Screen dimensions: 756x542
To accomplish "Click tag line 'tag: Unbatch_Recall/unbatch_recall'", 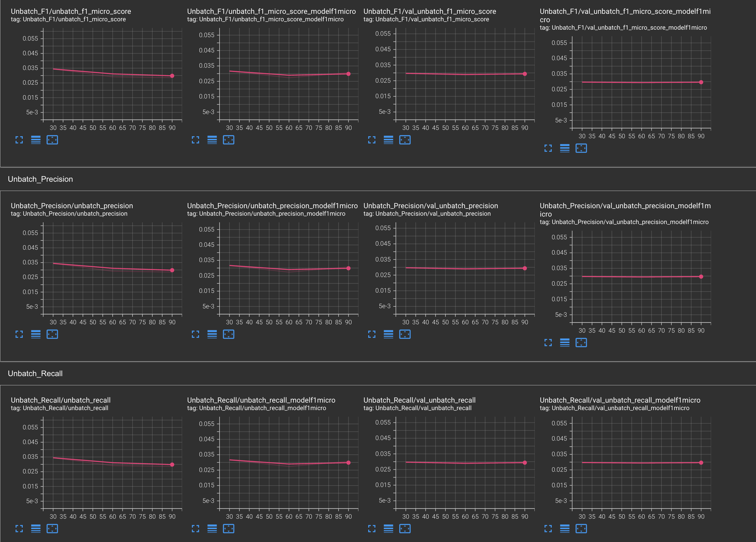I will tap(59, 408).
